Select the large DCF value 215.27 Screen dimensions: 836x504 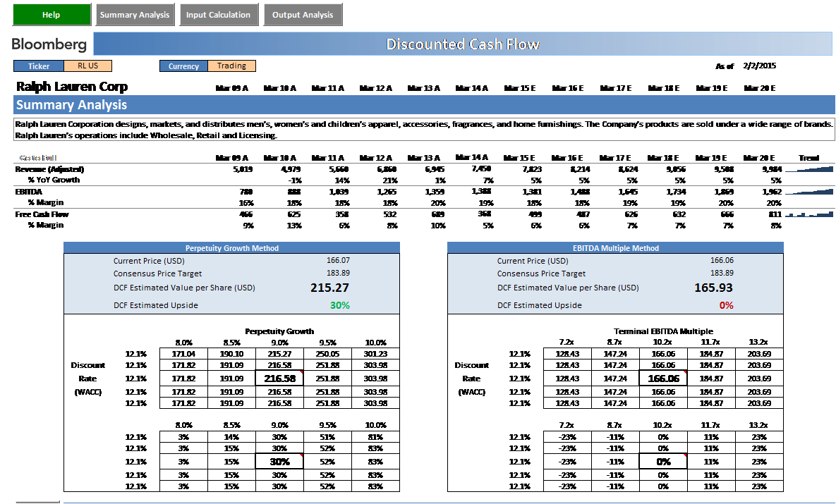coord(329,288)
